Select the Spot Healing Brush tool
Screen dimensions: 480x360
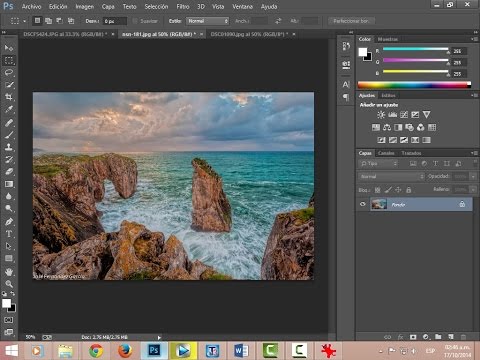tap(9, 122)
